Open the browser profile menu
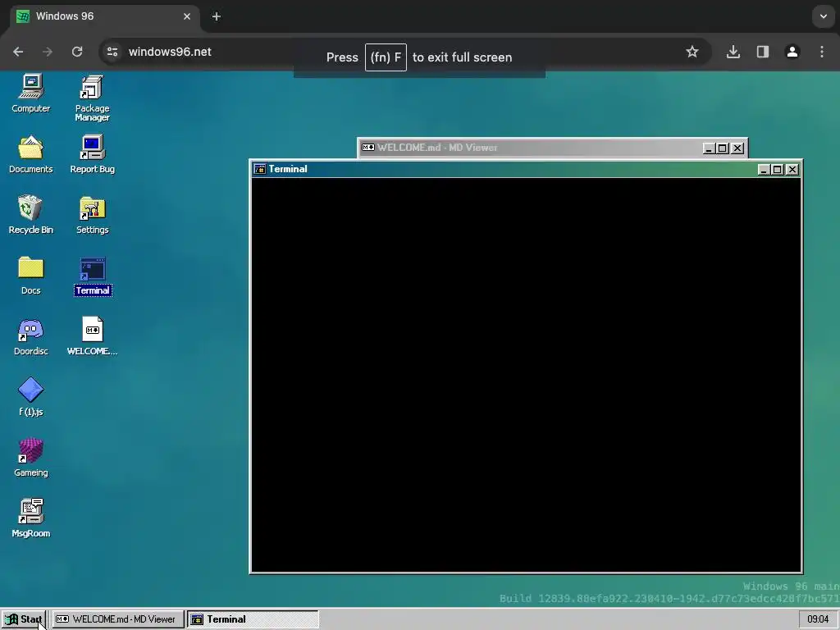Viewport: 840px width, 630px height. point(792,52)
